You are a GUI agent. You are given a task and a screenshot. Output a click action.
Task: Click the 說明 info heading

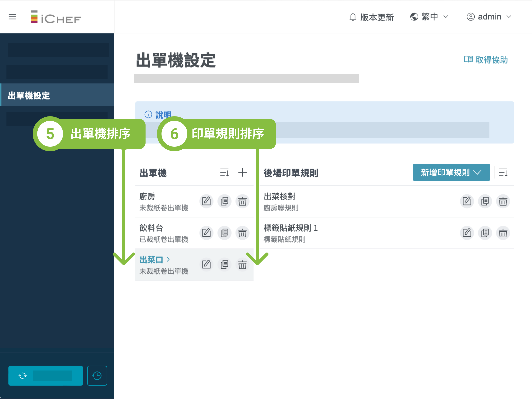coord(163,115)
